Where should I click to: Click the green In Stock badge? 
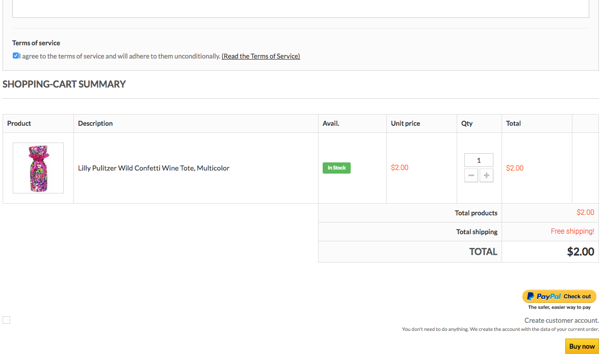[x=336, y=168]
